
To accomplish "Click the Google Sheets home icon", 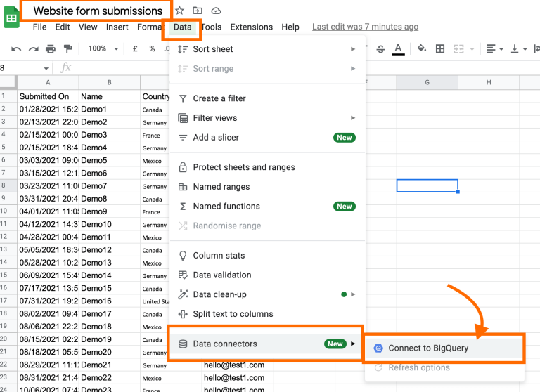I will click(x=11, y=18).
